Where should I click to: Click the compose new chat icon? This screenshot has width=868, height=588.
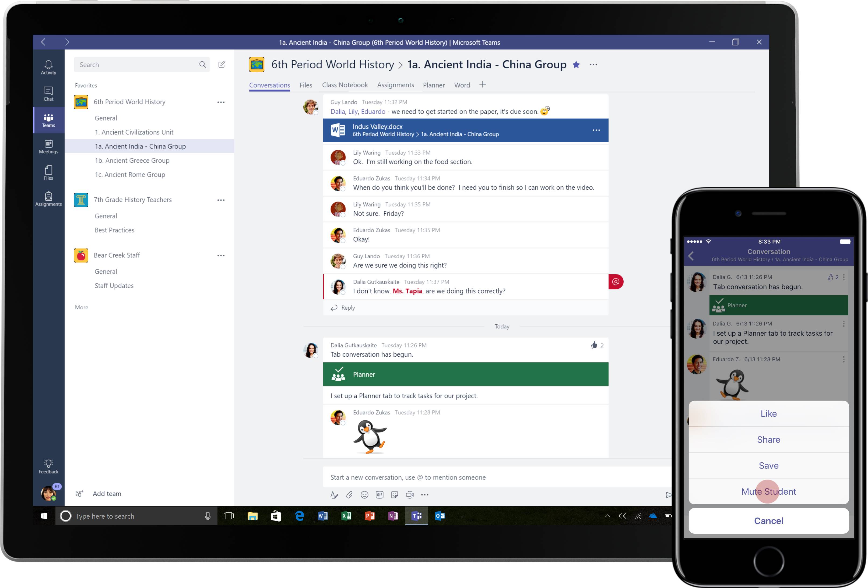tap(222, 65)
